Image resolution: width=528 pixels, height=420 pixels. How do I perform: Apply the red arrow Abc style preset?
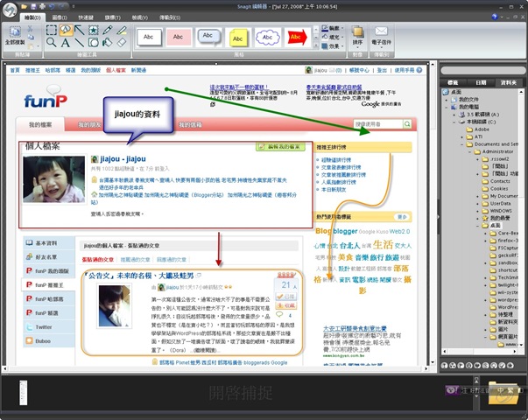tap(298, 38)
